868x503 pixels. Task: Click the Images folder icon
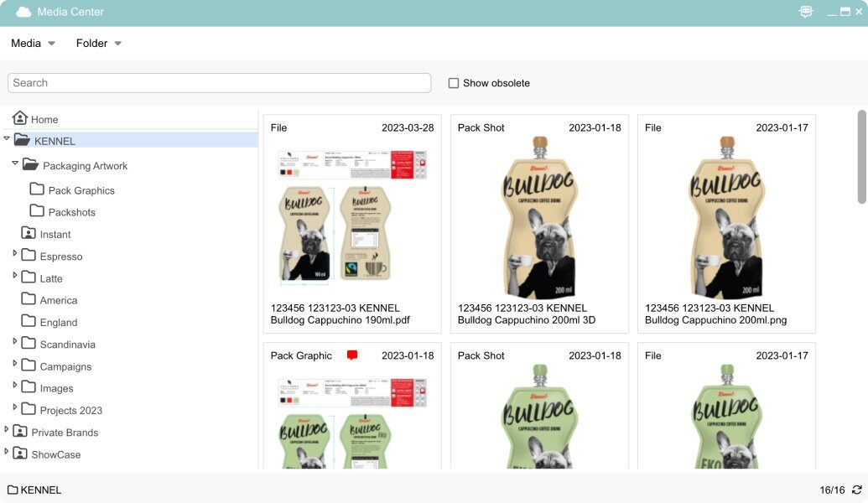click(29, 386)
